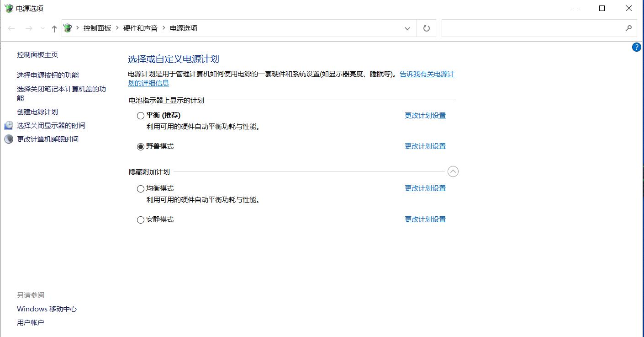Go forward with the right arrow
Viewport: 644px width, 337px height.
point(29,28)
